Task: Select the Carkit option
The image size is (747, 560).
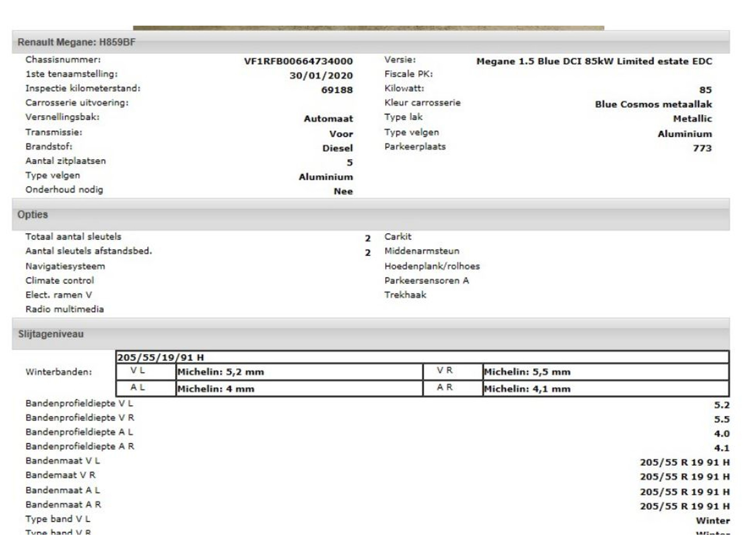Action: 398,236
